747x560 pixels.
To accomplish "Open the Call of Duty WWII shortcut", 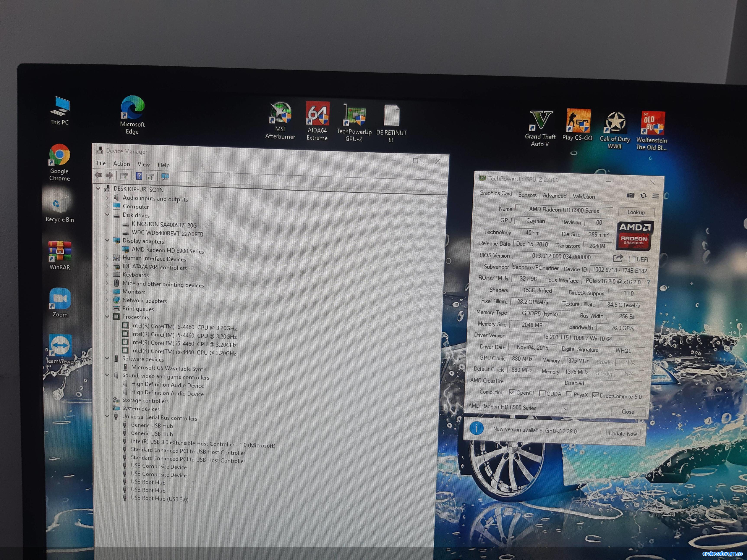I will (x=615, y=130).
